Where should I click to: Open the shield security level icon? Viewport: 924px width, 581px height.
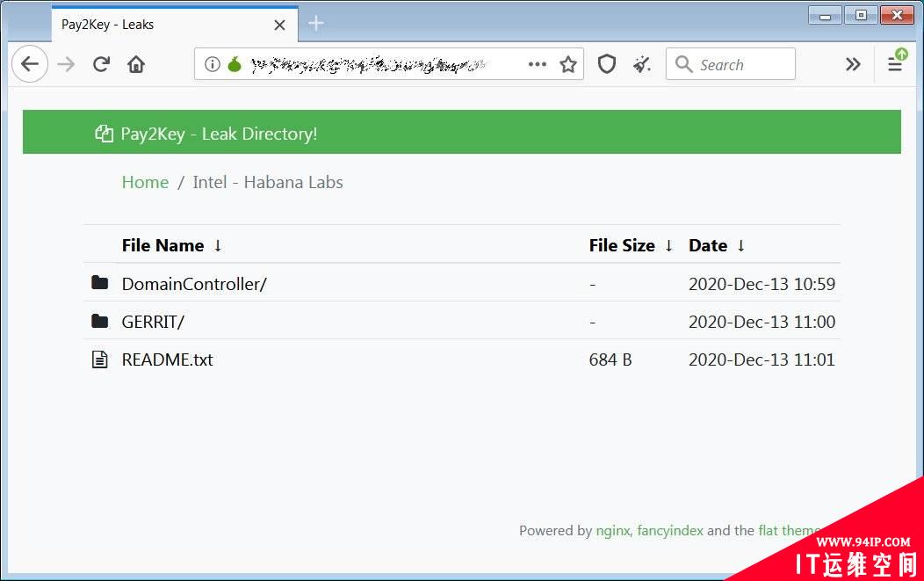[607, 63]
